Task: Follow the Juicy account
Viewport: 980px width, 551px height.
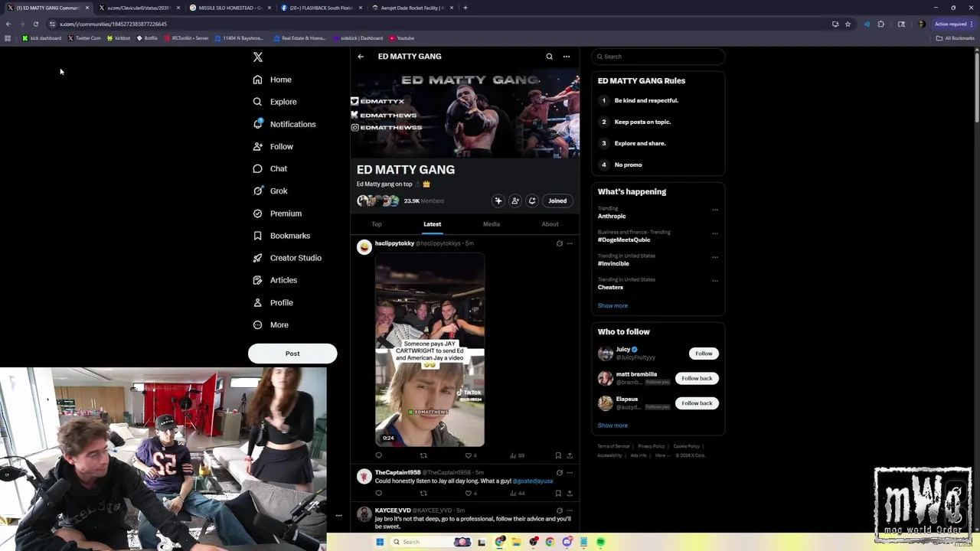Action: point(704,354)
